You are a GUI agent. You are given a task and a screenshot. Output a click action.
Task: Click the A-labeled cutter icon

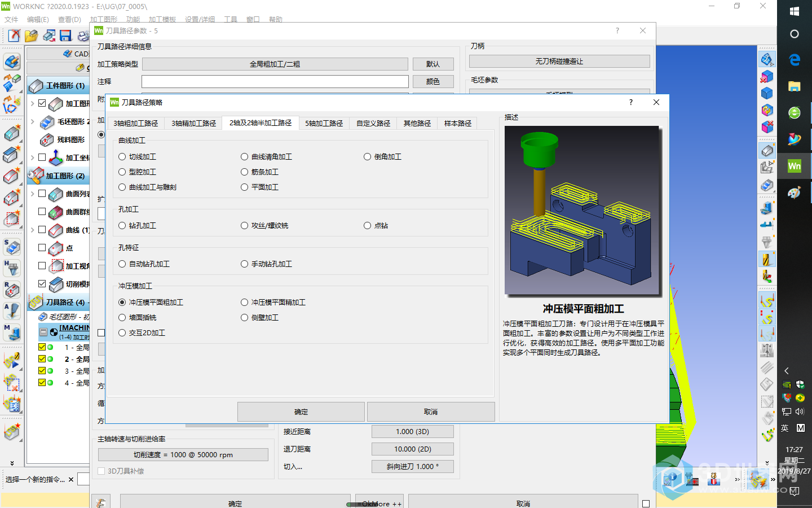12,311
